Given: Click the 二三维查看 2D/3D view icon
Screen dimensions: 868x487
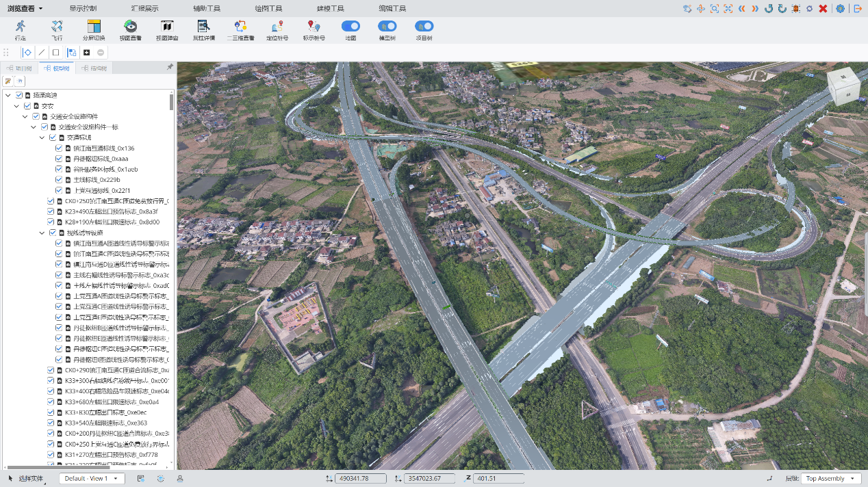Looking at the screenshot, I should tap(240, 27).
